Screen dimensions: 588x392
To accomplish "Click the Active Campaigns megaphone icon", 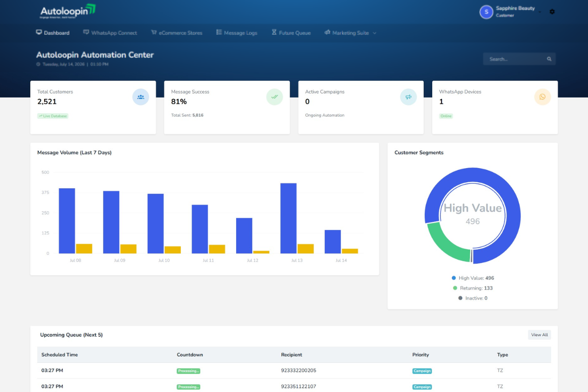I will tap(408, 97).
